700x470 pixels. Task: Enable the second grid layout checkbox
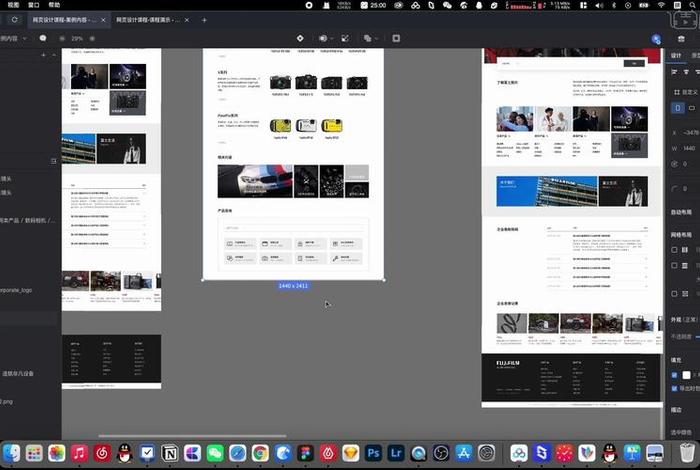tap(674, 266)
